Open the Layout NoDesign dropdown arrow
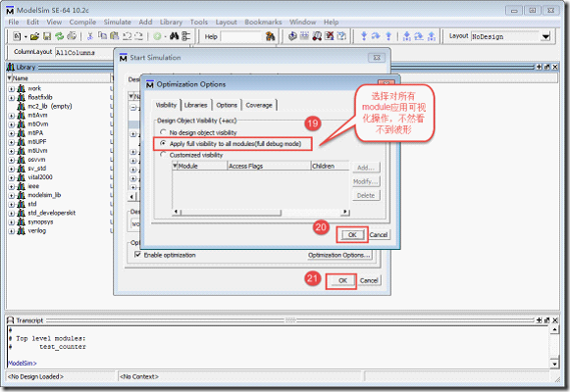This screenshot has height=392, width=570. (546, 36)
